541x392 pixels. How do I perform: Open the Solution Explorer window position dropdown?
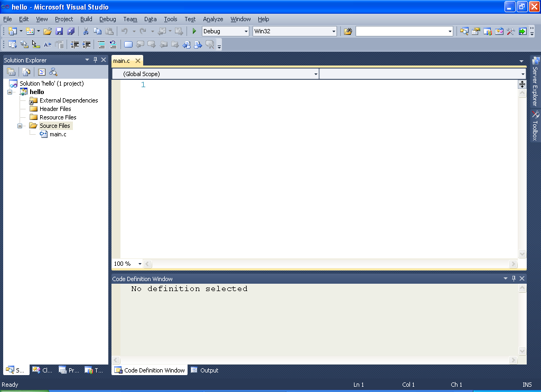pyautogui.click(x=87, y=60)
